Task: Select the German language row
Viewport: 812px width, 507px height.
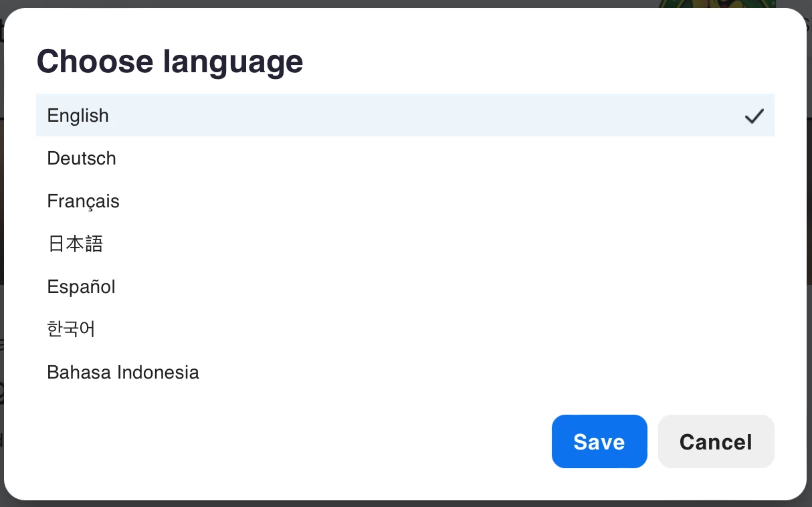Action: click(x=405, y=158)
